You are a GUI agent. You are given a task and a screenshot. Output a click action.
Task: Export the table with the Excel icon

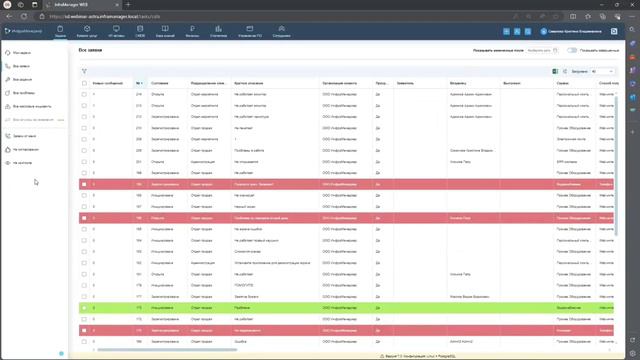pos(555,71)
